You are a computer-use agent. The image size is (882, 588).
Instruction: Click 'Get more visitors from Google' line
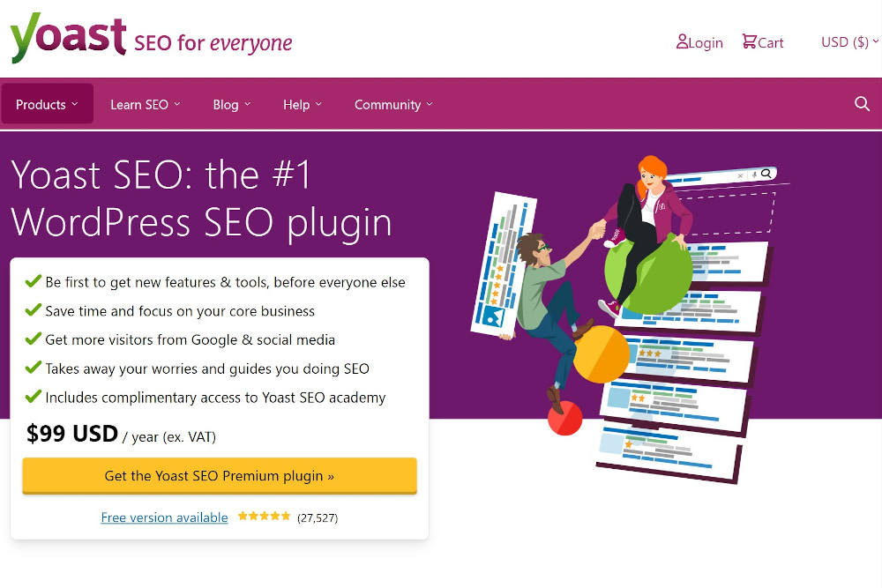coord(191,339)
